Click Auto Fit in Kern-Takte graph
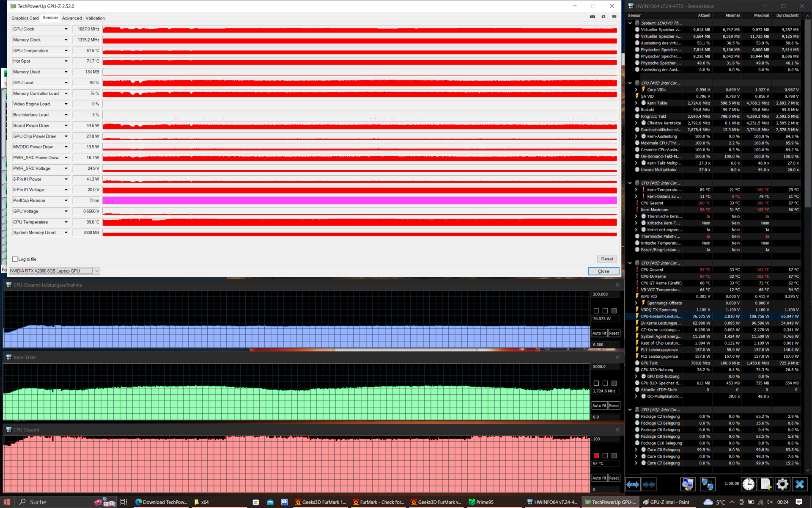Viewport: 812px width, 508px height. tap(599, 406)
